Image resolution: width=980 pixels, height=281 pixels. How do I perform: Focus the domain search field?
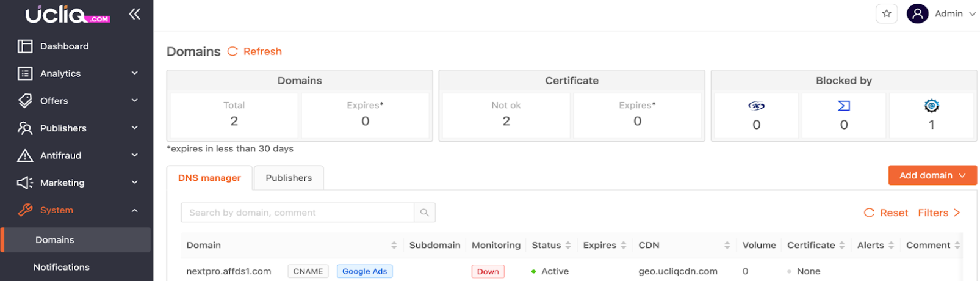[x=297, y=213]
